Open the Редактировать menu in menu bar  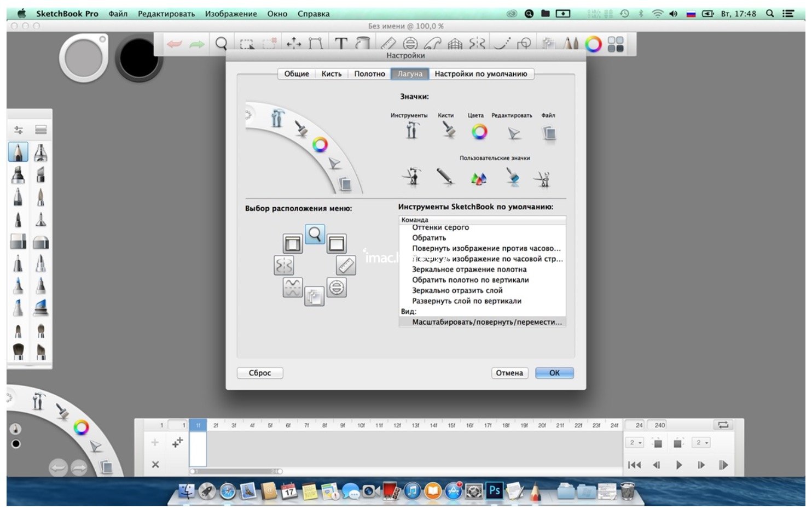point(166,14)
